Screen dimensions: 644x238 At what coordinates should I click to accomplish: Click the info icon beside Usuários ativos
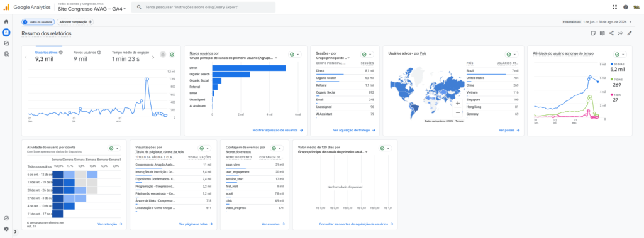tap(61, 53)
